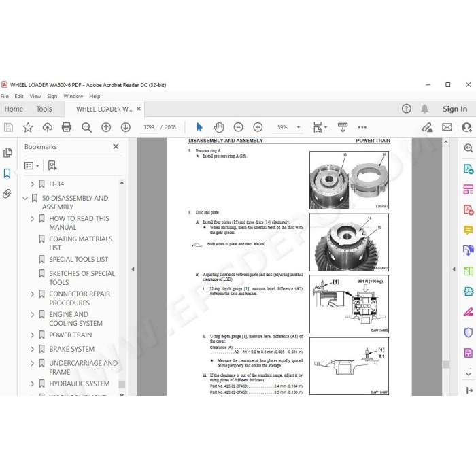Choose the selection arrow tool
Image resolution: width=476 pixels, height=476 pixels.
(199, 127)
